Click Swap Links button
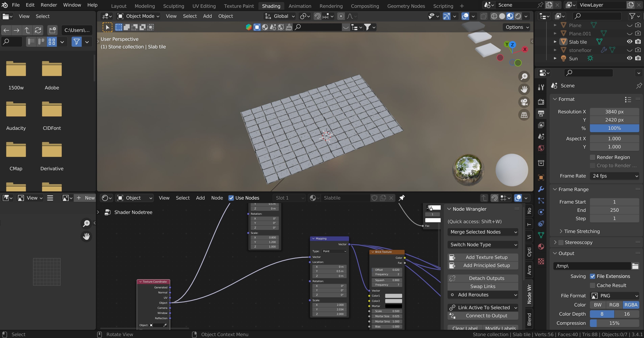The image size is (644, 338). [483, 286]
